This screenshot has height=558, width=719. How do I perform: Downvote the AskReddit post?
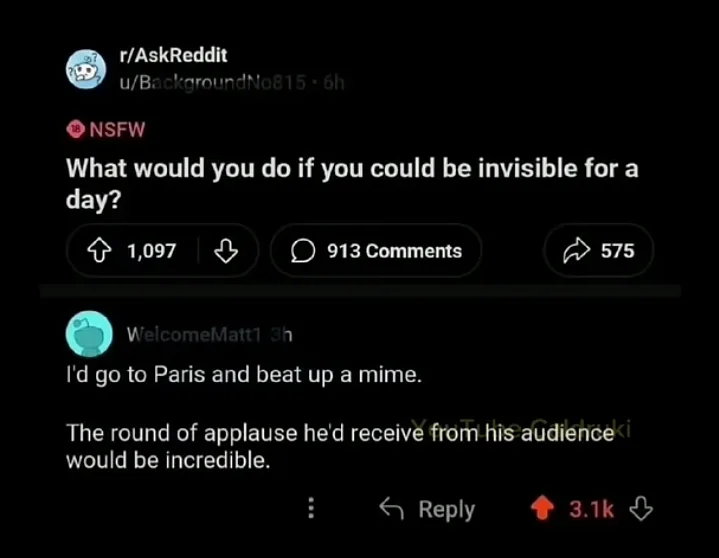[x=226, y=251]
